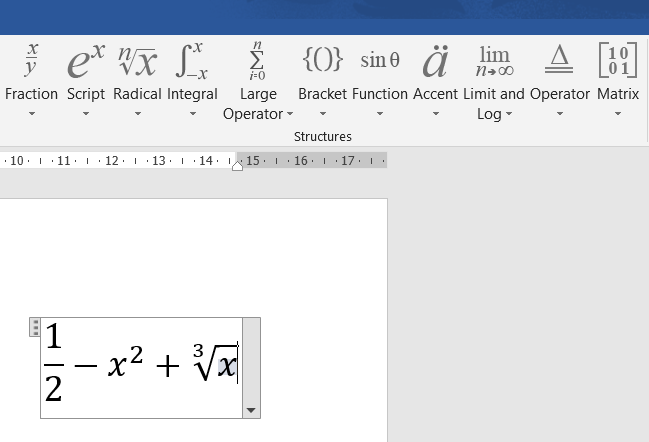Viewport: 649px width, 442px height.
Task: Click the Fraction structure icon
Action: coord(32,60)
